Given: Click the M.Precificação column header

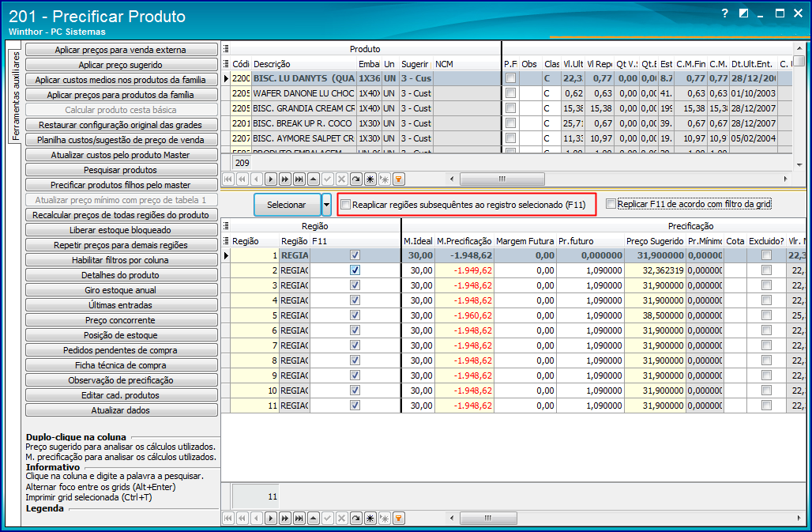Looking at the screenshot, I should (x=464, y=241).
